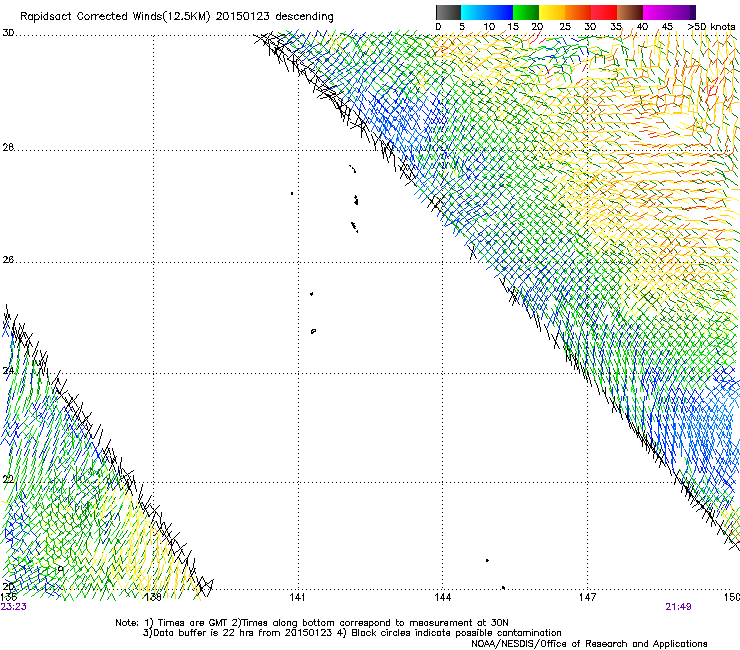The width and height of the screenshot is (740, 650).
Task: Click the dark purple 45-50 knots swatch
Action: (x=682, y=12)
